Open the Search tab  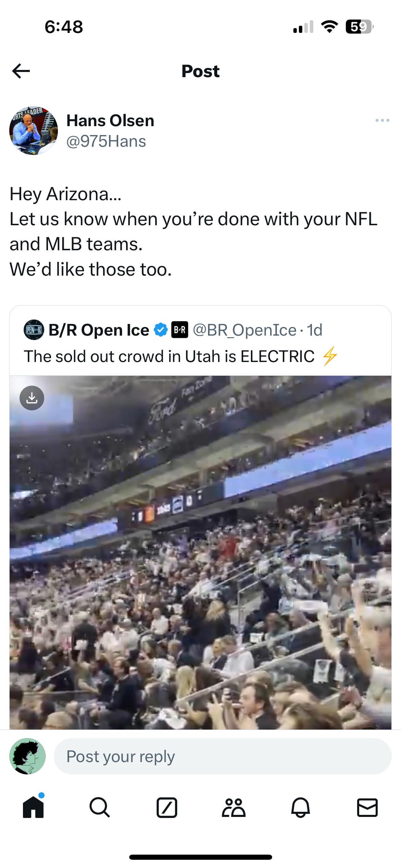pyautogui.click(x=100, y=808)
